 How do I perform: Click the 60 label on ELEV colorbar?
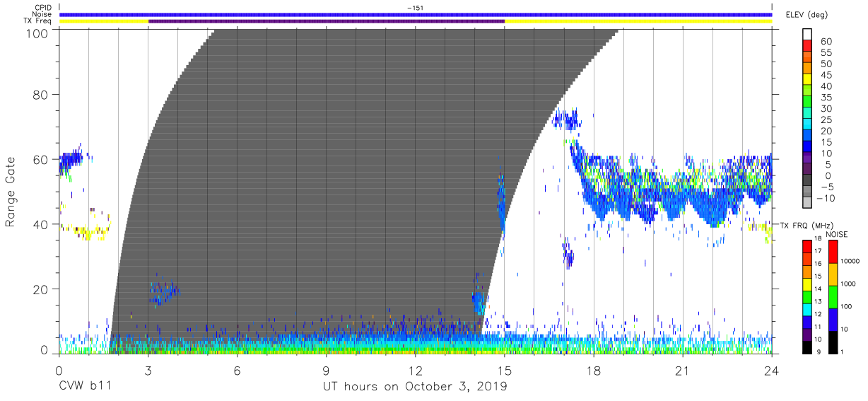tap(826, 42)
